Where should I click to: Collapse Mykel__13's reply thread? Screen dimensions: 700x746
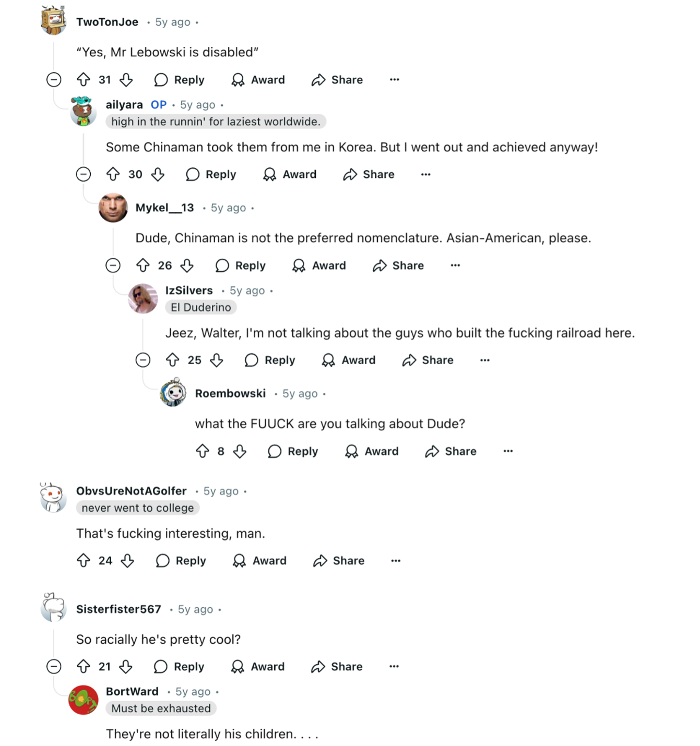113,266
